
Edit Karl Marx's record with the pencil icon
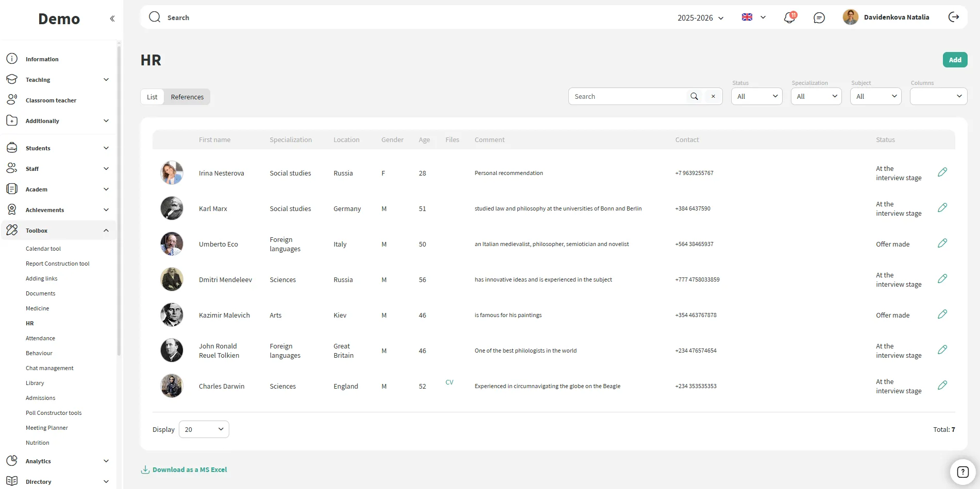(942, 208)
